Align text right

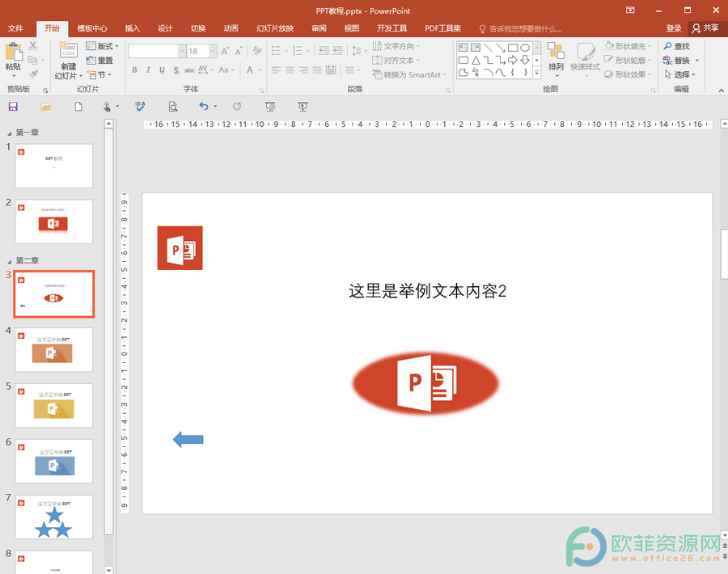pyautogui.click(x=303, y=70)
